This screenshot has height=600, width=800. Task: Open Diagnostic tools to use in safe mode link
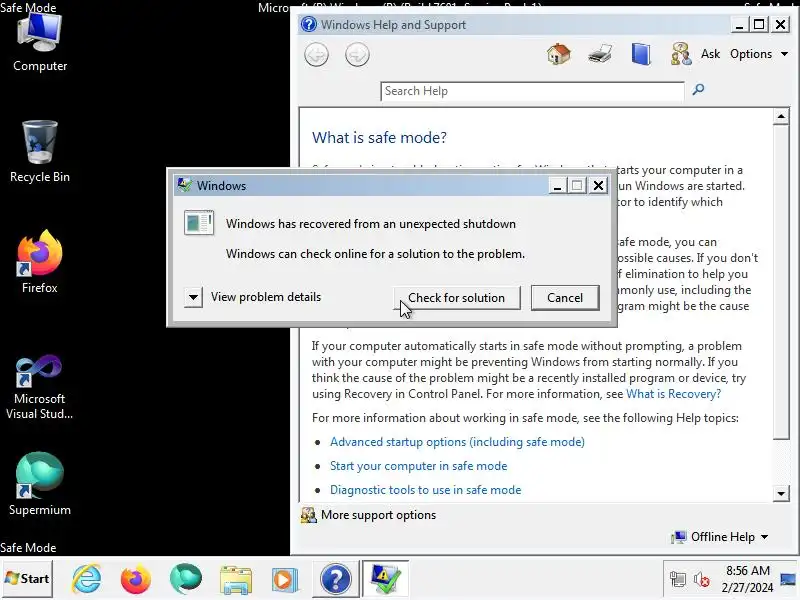[426, 490]
